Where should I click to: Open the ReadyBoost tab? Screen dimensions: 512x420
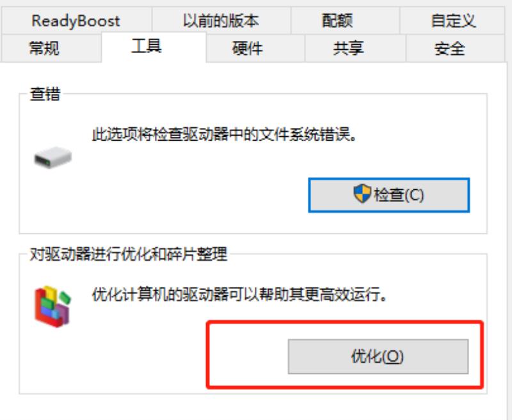click(76, 20)
